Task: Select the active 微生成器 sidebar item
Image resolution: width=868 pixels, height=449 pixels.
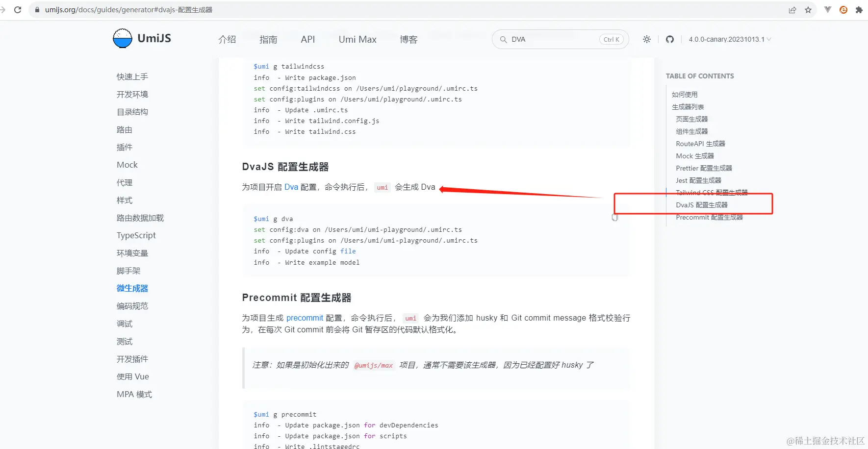Action: [132, 288]
